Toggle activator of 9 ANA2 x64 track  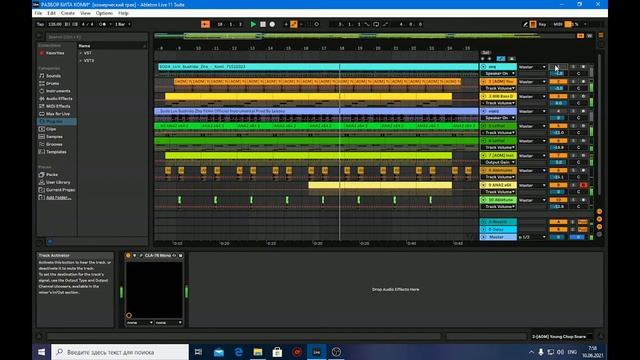pyautogui.click(x=558, y=185)
